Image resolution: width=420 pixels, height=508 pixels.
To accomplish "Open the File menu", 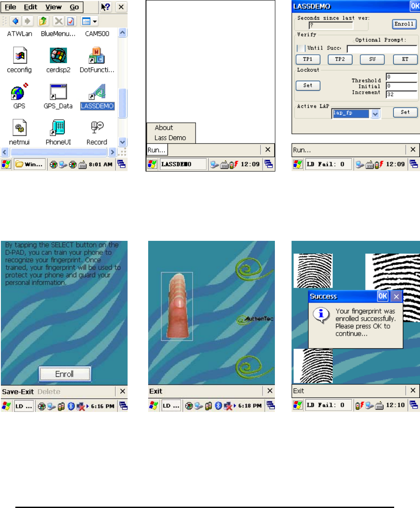I will click(11, 7).
